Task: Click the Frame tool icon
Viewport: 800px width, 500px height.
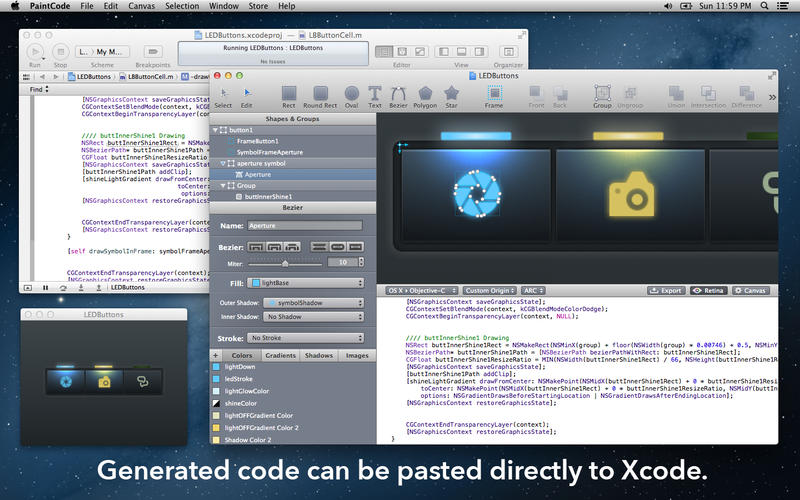Action: click(x=494, y=94)
